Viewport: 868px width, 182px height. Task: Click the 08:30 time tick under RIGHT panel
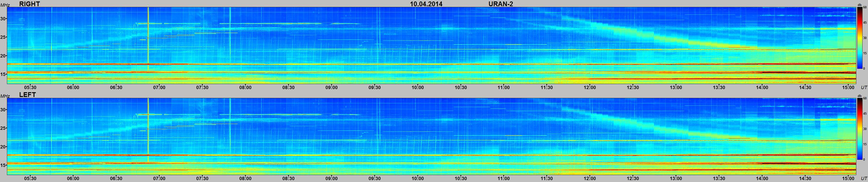[x=288, y=87]
